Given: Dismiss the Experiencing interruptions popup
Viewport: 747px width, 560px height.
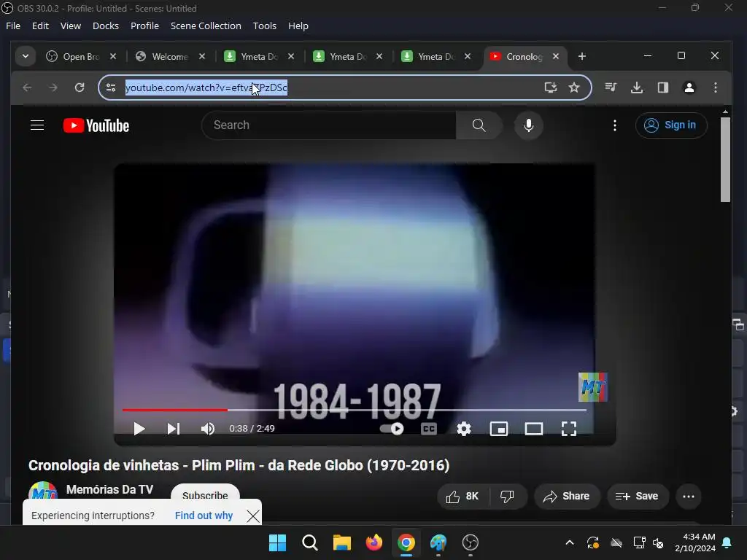Looking at the screenshot, I should [253, 516].
